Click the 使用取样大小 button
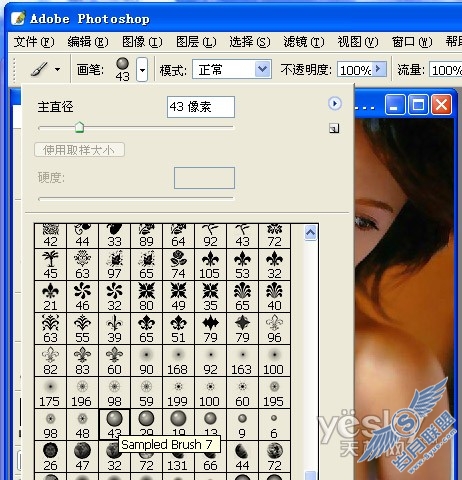 79,150
